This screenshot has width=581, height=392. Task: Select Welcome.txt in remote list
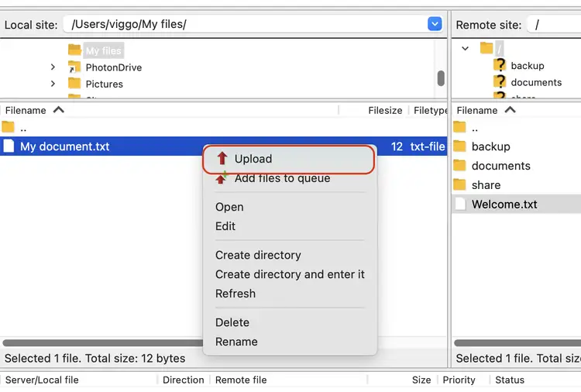point(516,205)
